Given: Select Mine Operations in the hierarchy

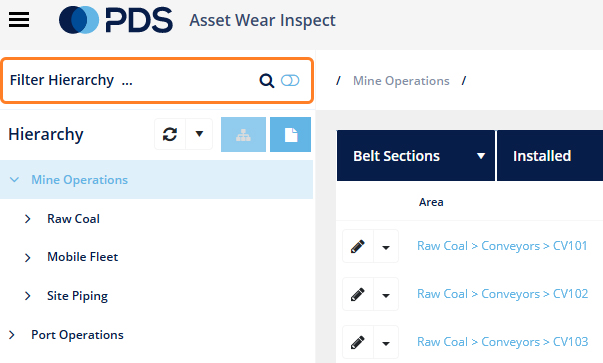Looking at the screenshot, I should (x=80, y=180).
